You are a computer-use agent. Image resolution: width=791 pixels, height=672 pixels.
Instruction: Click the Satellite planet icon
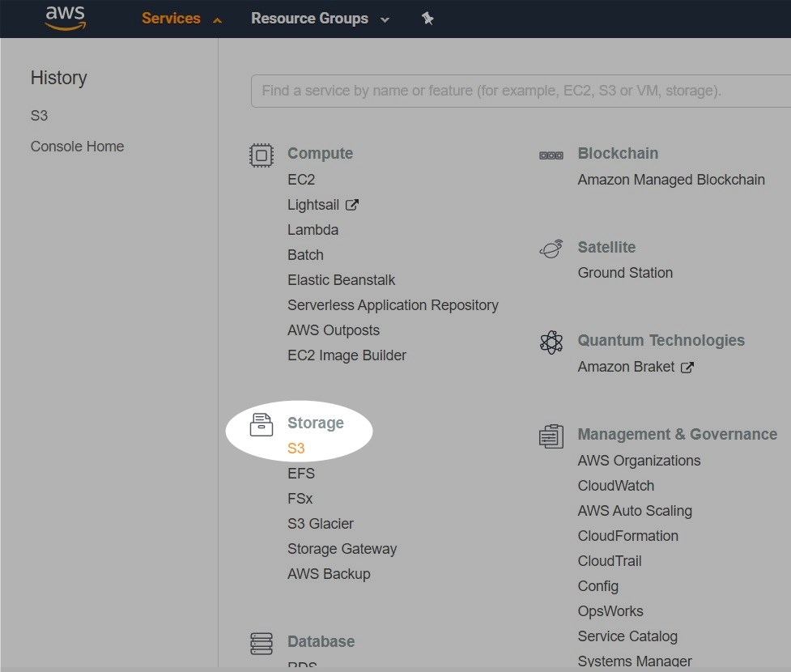tap(551, 249)
